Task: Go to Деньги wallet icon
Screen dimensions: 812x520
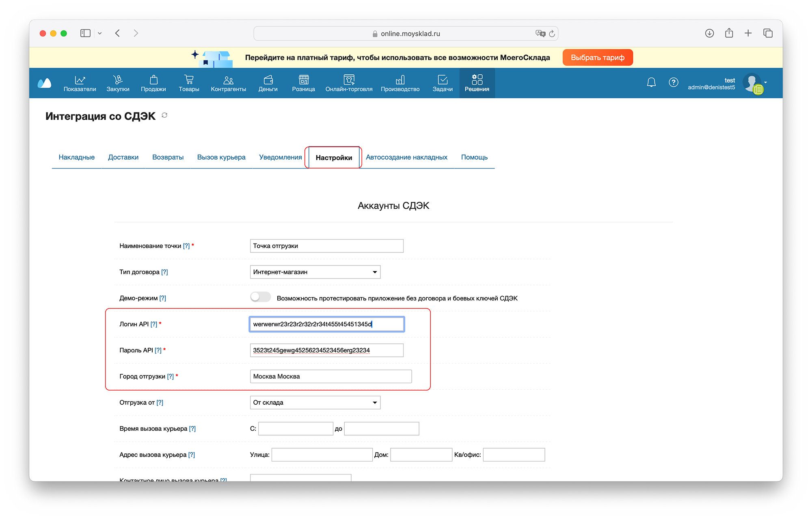Action: [x=268, y=80]
